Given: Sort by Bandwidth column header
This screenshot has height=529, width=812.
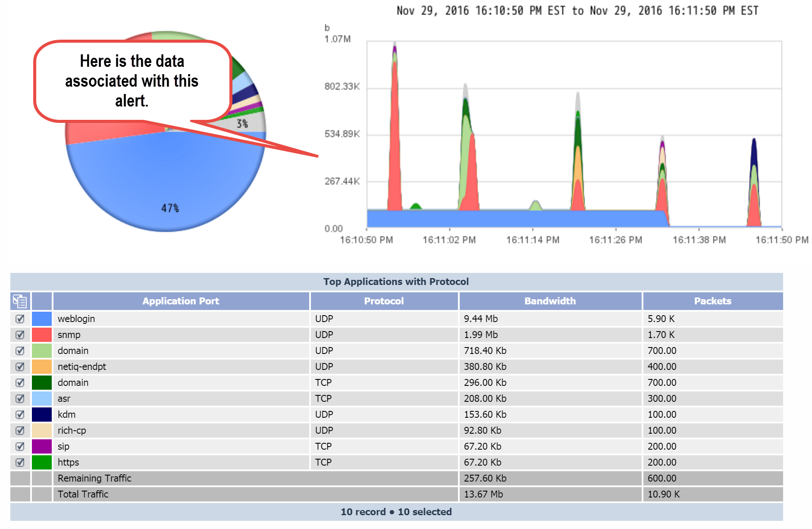Looking at the screenshot, I should coord(550,301).
